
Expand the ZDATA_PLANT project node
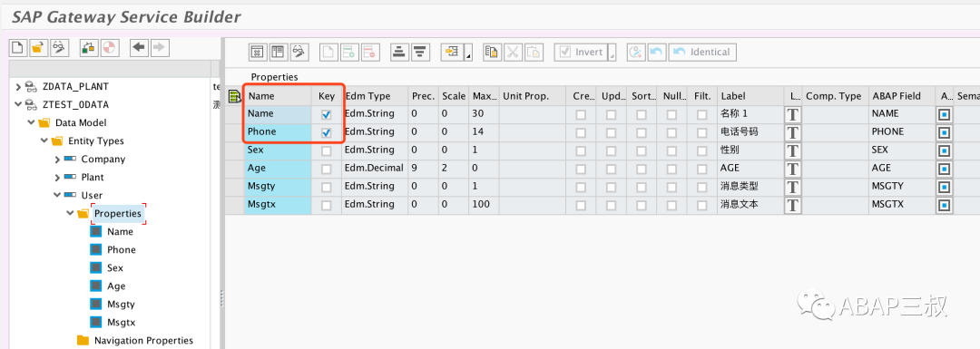pos(18,86)
